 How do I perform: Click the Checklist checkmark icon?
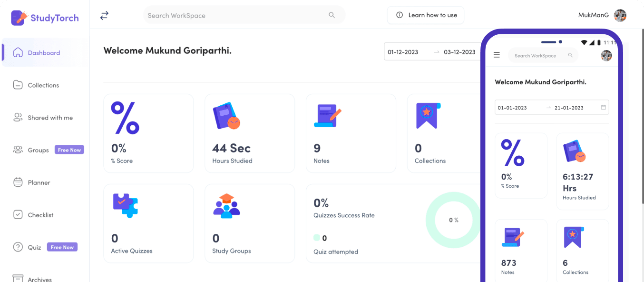tap(18, 215)
